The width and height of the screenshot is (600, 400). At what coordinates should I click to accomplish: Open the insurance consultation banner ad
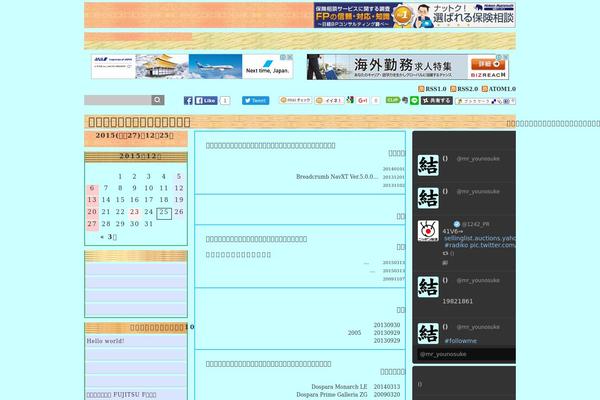[x=414, y=15]
